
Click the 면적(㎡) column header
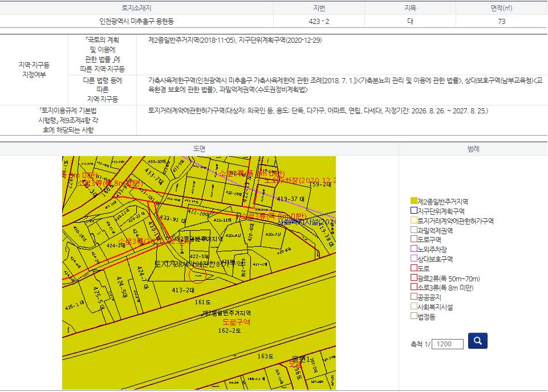click(501, 8)
